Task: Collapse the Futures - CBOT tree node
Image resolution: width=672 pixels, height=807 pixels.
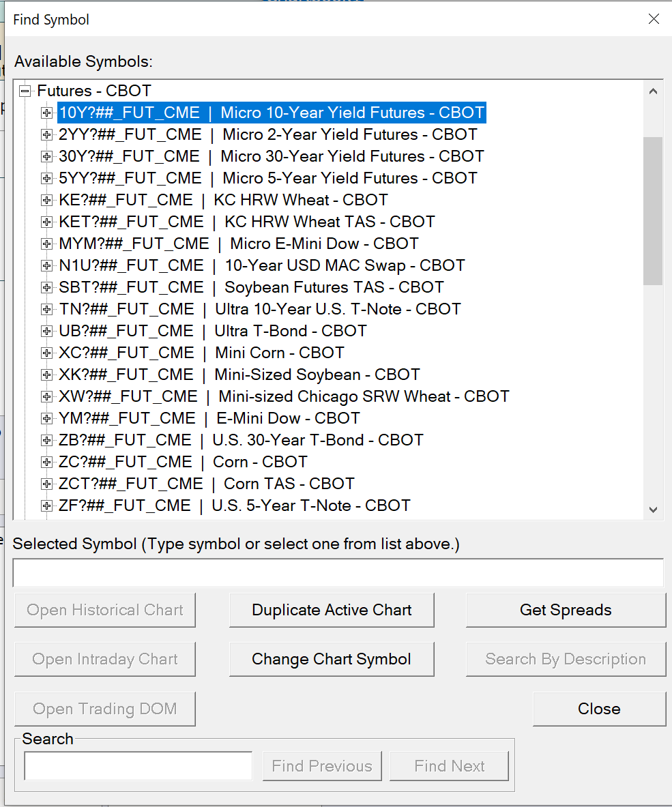Action: click(25, 91)
